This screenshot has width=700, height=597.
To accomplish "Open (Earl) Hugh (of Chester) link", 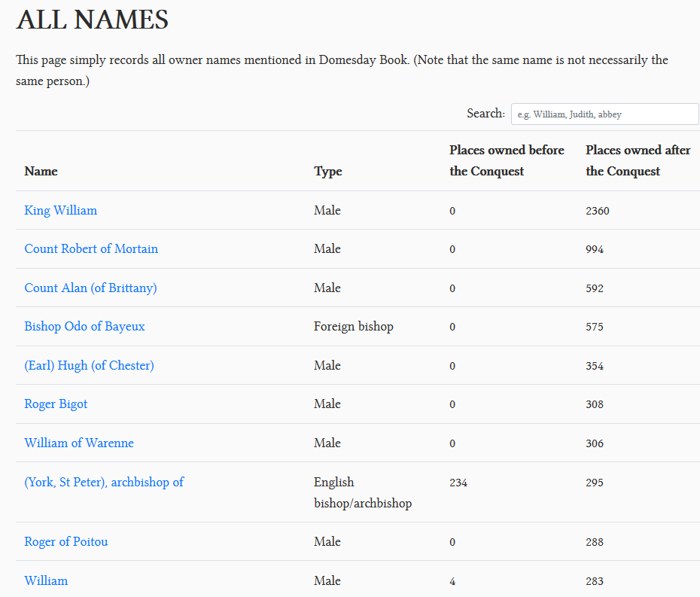I will tap(90, 366).
